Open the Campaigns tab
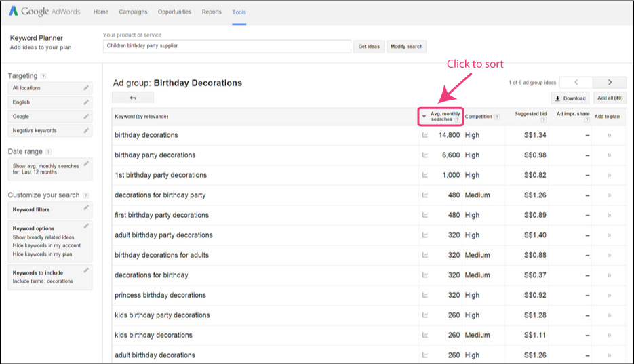 [133, 12]
